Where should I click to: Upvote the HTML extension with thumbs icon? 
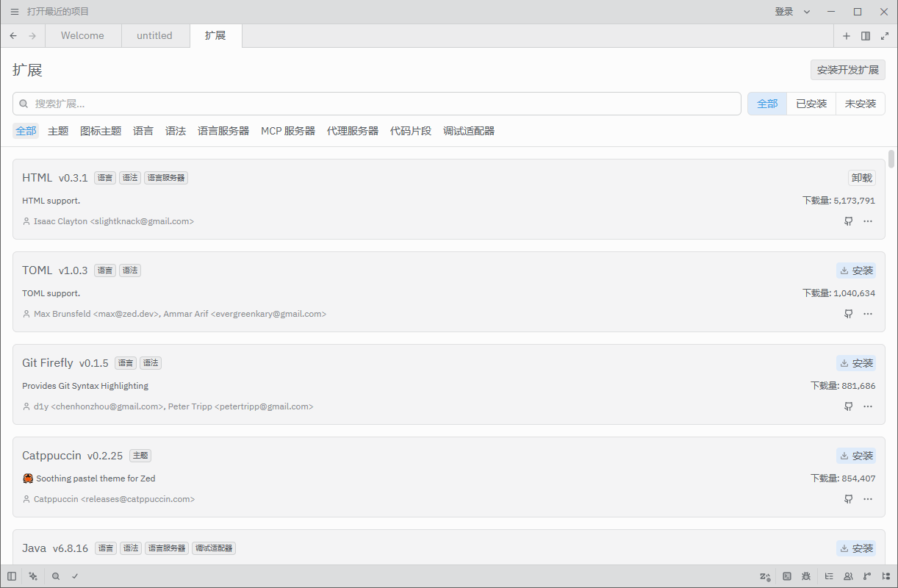point(849,221)
